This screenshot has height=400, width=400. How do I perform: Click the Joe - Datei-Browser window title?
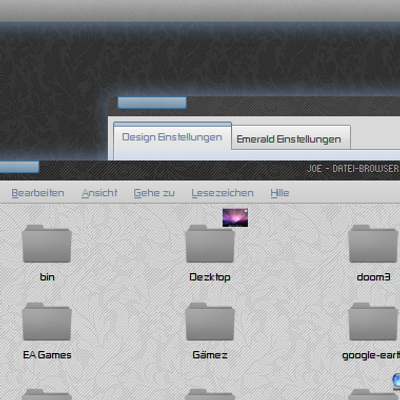pos(352,169)
